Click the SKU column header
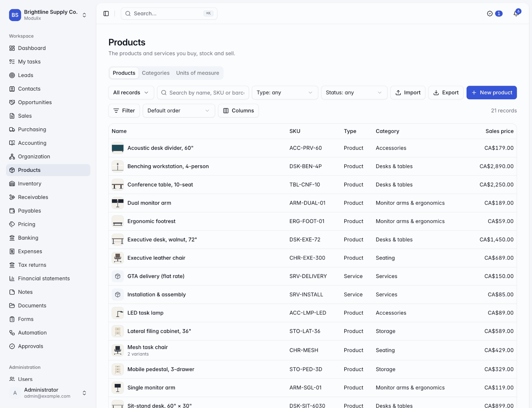The image size is (532, 408). click(295, 131)
